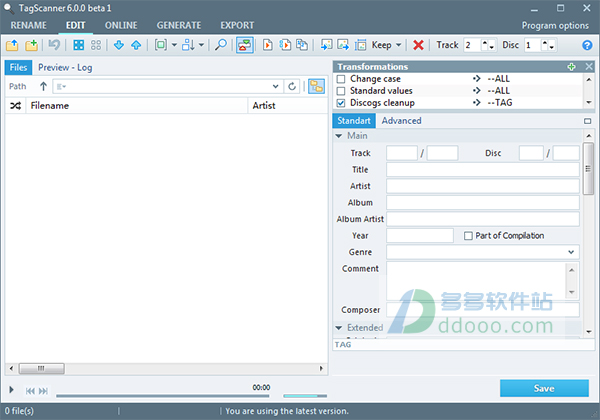
Task: Tick the Part of Compilation checkbox
Action: click(x=468, y=236)
